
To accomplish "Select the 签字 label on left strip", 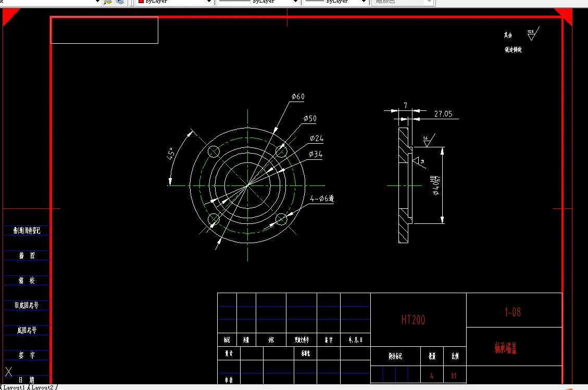I will 27,355.
